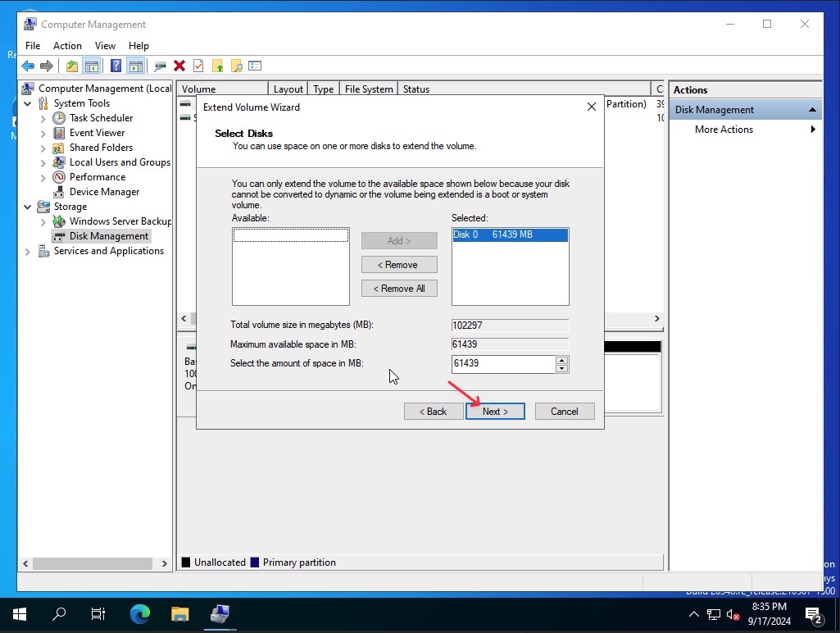Select Performance in the tree
This screenshot has height=633, width=840.
click(98, 177)
